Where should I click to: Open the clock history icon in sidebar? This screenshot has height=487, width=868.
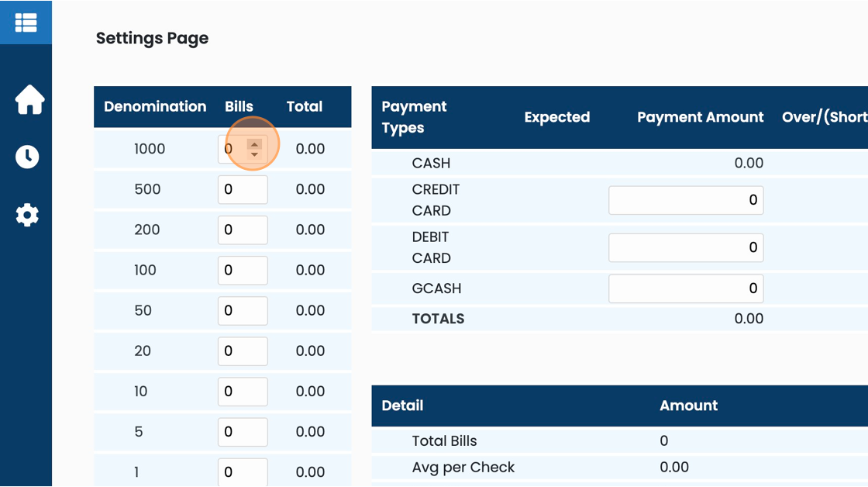pos(27,157)
